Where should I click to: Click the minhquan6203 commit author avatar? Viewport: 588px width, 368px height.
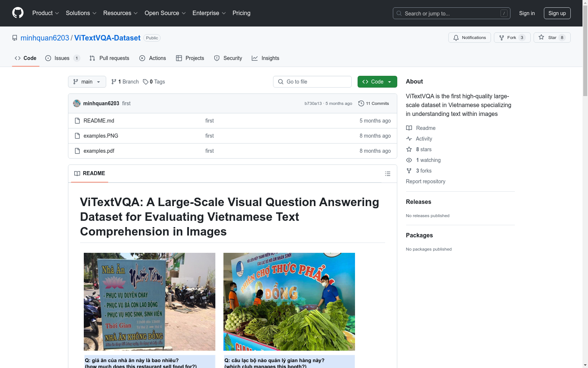[77, 103]
